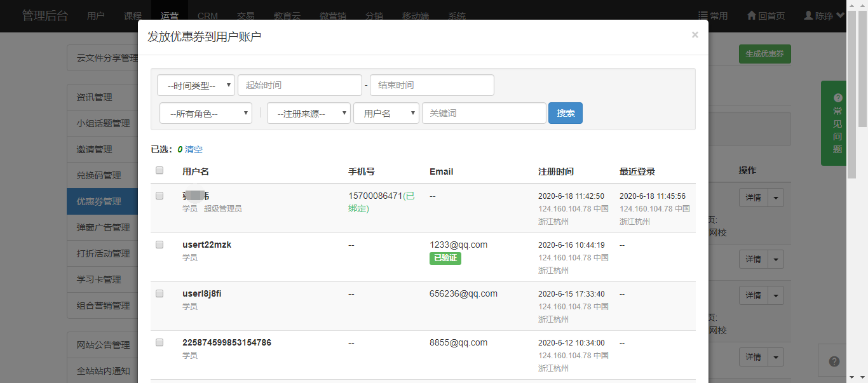
Task: Open the 陈挣 user account menu
Action: (x=824, y=16)
